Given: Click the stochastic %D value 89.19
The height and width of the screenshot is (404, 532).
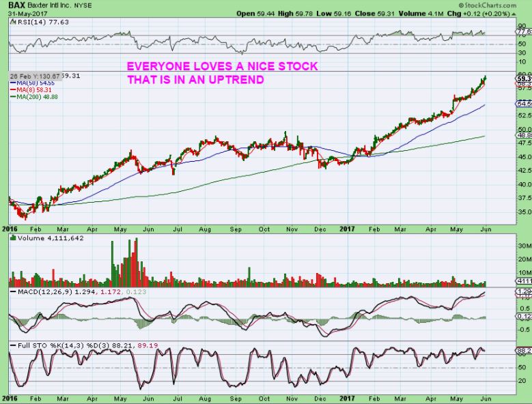Looking at the screenshot, I should click(148, 346).
